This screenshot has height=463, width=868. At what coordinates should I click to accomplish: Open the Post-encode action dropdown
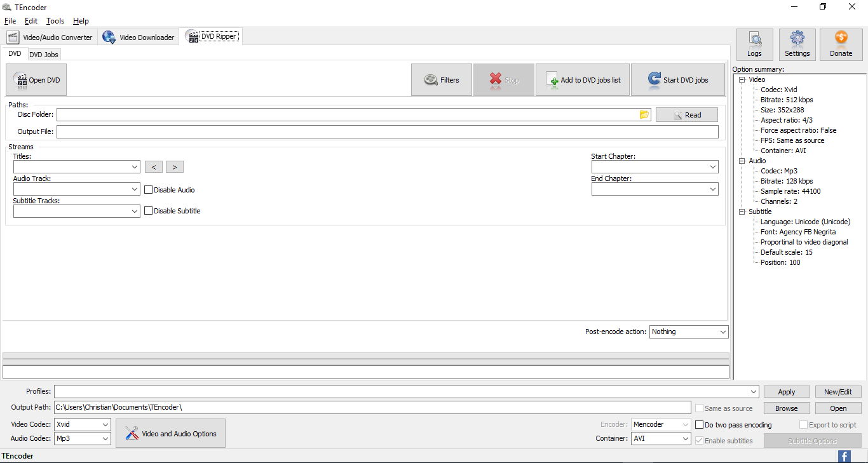(x=689, y=332)
